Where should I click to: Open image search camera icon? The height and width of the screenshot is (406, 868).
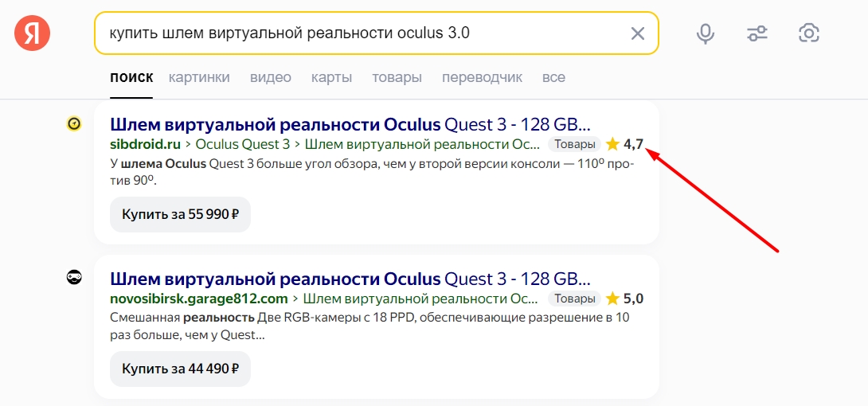[x=809, y=33]
